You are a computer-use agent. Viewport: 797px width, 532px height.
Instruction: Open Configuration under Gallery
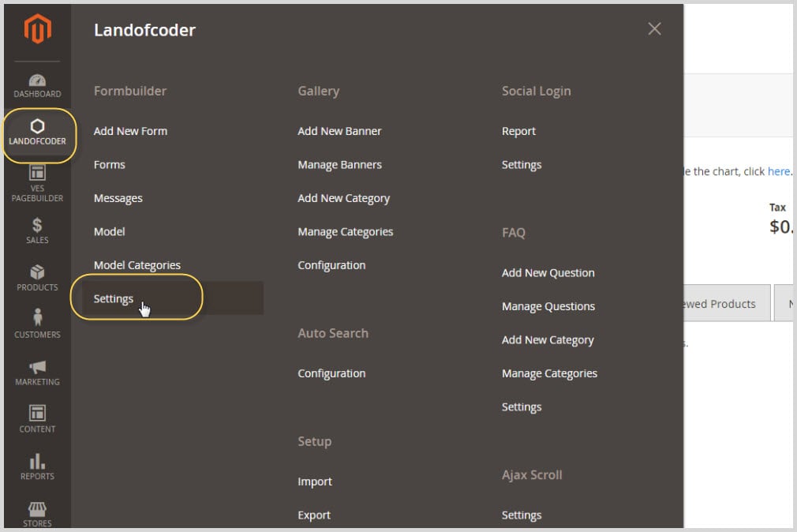[331, 265]
